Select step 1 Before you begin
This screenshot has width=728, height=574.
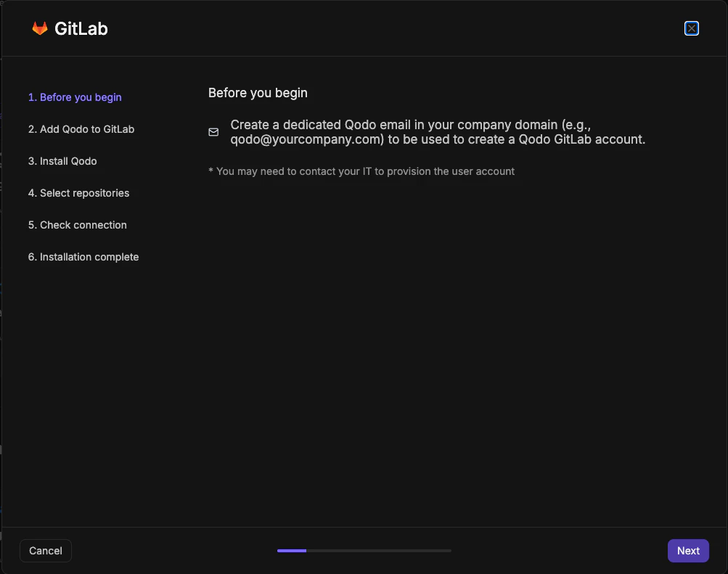click(75, 97)
